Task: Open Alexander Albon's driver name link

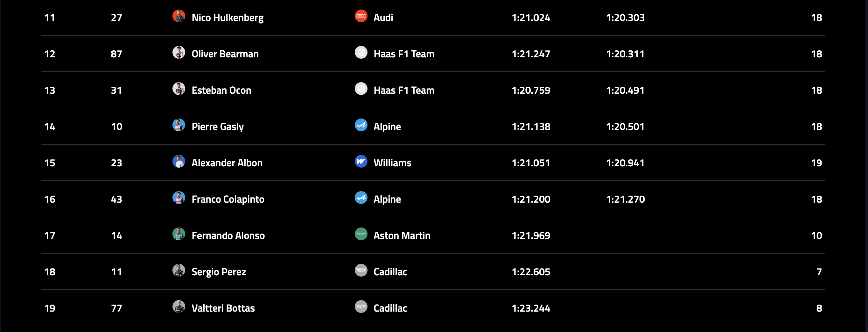Action: point(227,163)
